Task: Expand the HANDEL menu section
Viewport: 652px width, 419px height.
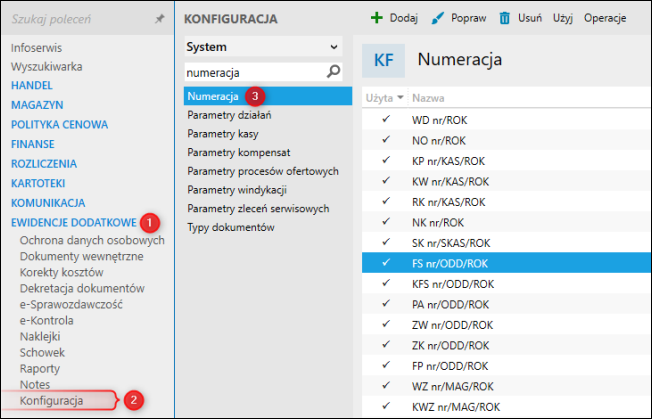Action: click(31, 85)
